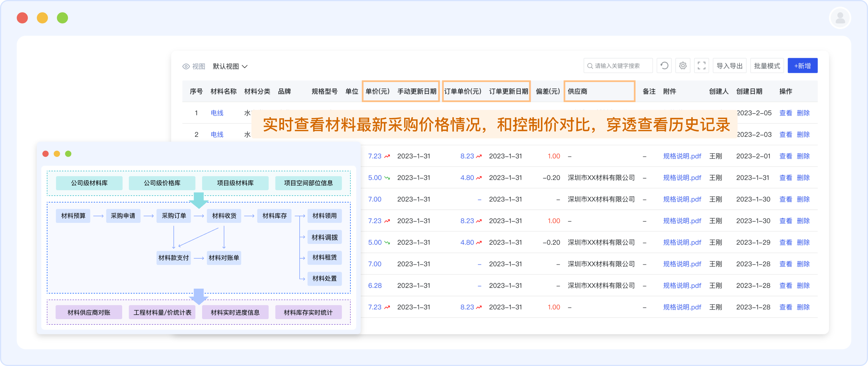Click the eye icon next to 视图
Viewport: 868px width, 366px height.
[186, 66]
